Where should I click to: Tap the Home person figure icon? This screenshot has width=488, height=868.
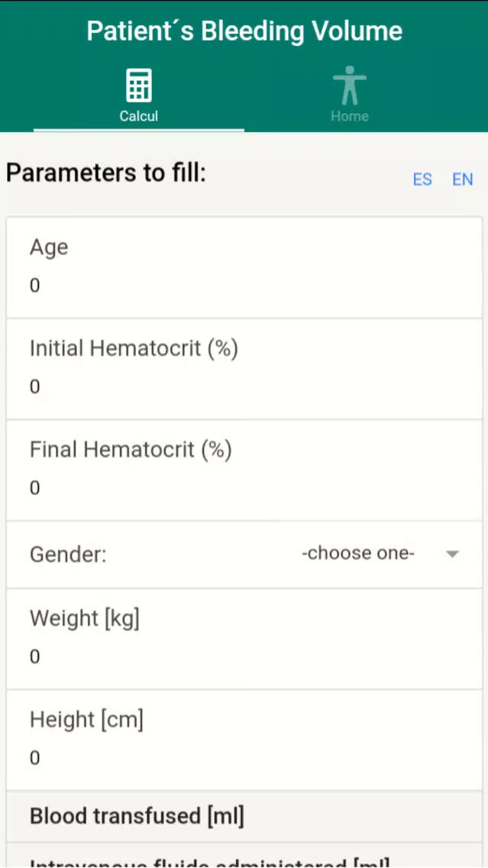tap(349, 86)
